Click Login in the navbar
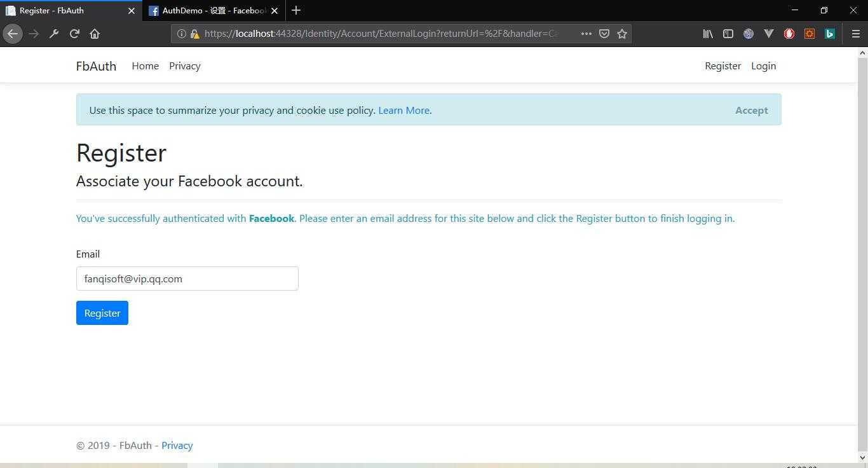868x468 pixels. 764,66
